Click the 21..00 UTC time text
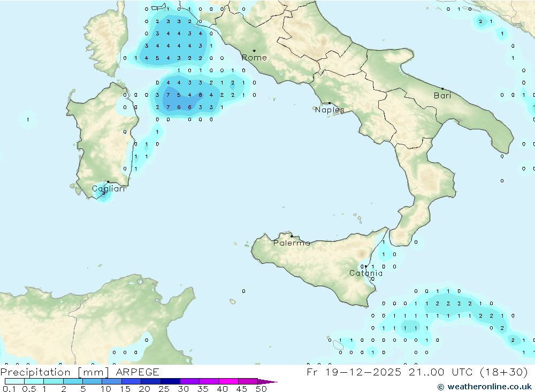The image size is (535, 392). click(440, 372)
